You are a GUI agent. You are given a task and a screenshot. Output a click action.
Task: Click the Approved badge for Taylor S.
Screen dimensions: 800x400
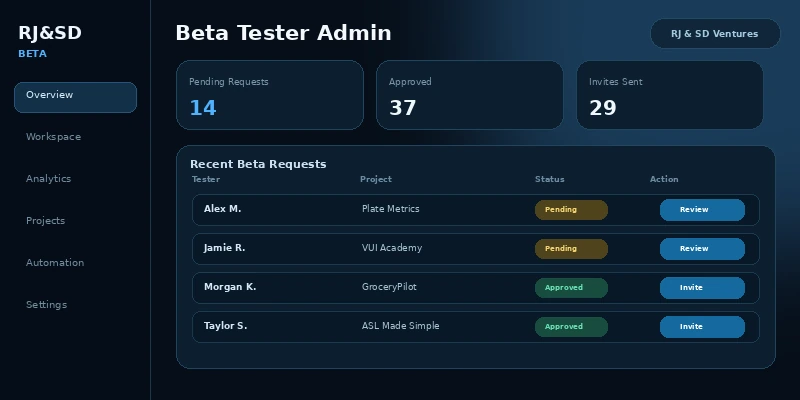click(x=571, y=327)
